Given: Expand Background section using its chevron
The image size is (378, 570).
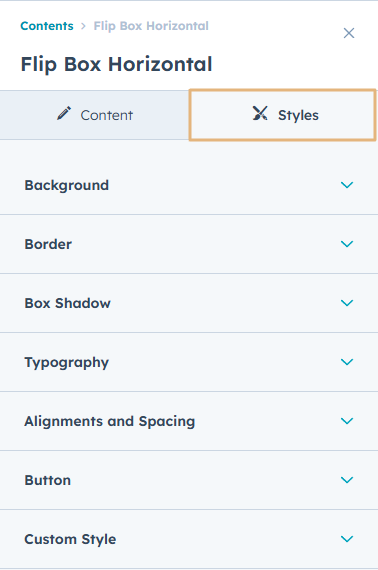Looking at the screenshot, I should [347, 185].
